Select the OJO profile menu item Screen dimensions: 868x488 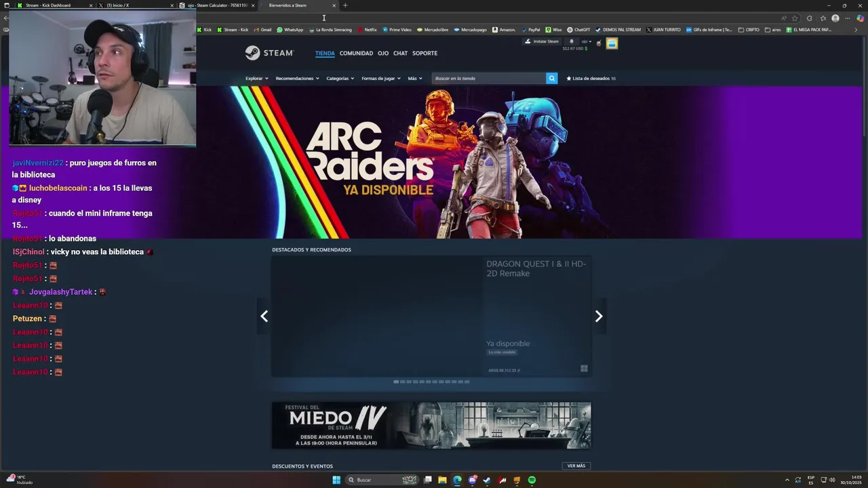(383, 53)
